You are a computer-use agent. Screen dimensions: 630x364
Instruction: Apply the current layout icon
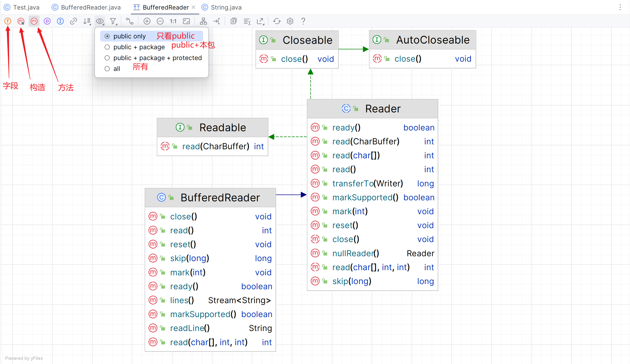point(203,21)
